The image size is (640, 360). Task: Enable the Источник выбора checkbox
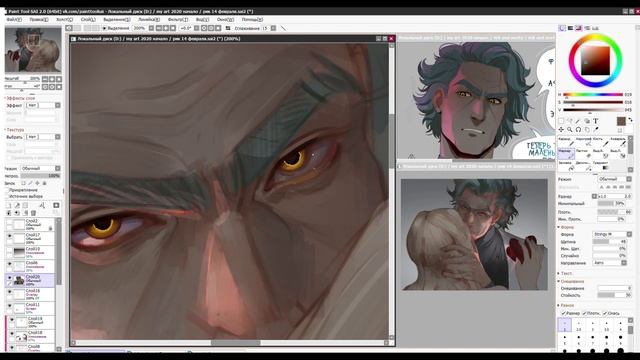point(7,196)
